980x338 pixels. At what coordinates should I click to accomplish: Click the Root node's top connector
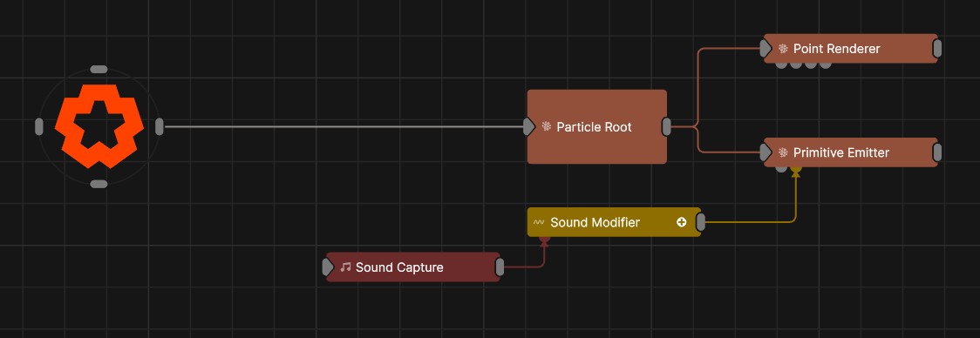(x=99, y=70)
